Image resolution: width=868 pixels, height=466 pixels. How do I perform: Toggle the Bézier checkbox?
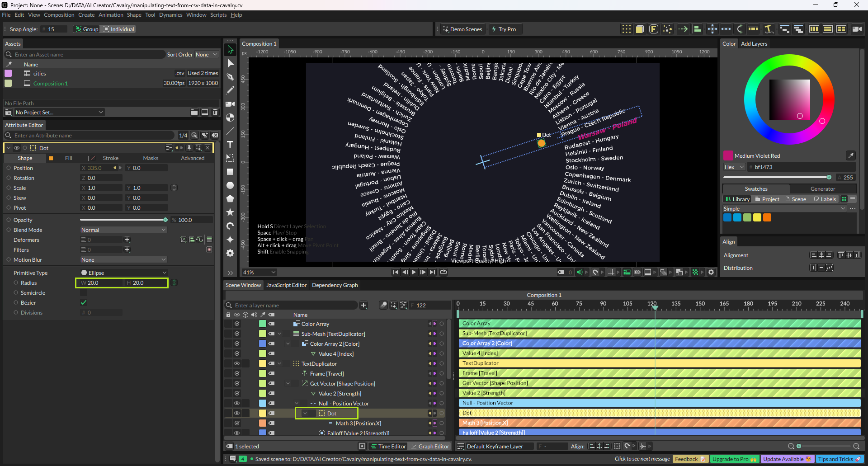pos(84,303)
